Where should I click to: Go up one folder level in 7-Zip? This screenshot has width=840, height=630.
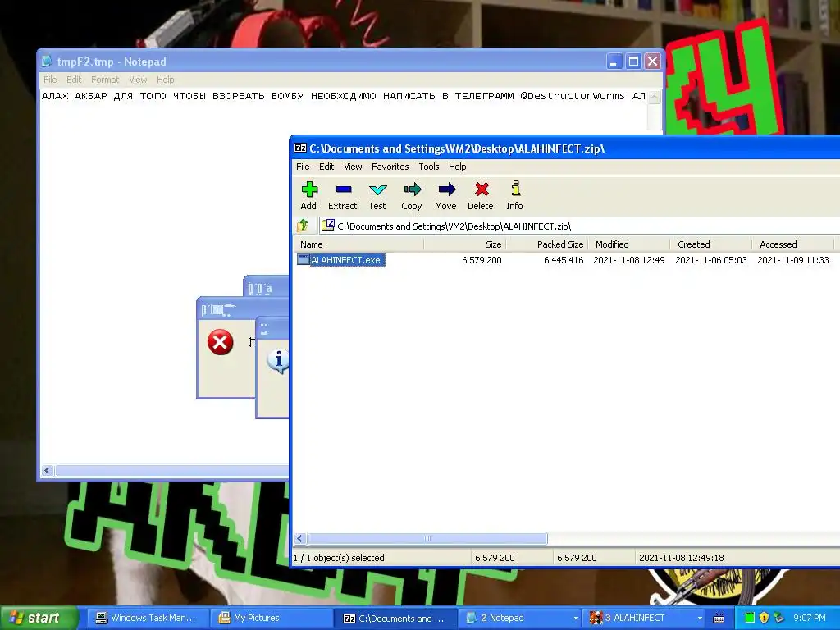(303, 226)
